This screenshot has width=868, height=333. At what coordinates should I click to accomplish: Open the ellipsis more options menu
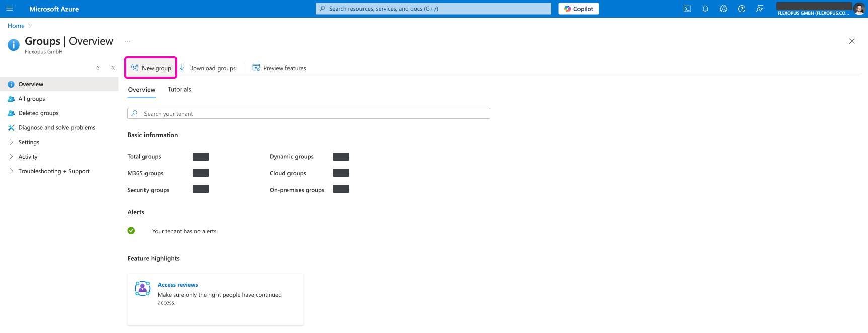pyautogui.click(x=128, y=41)
